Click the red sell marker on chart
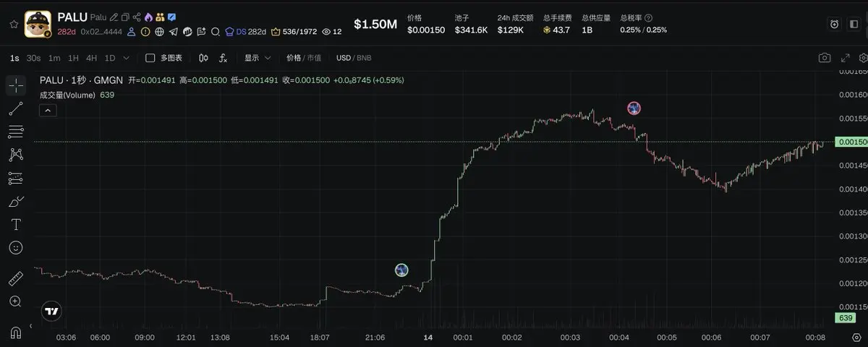The height and width of the screenshot is (347, 868). click(634, 108)
